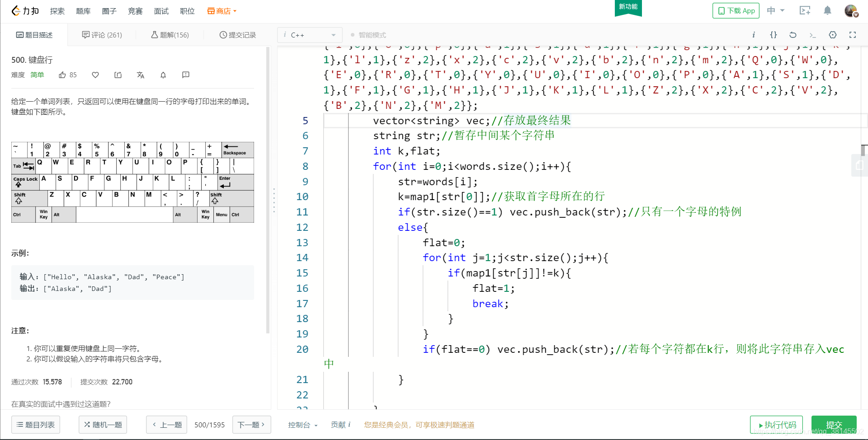
Task: Like the problem with thumbs-up icon
Action: pyautogui.click(x=62, y=75)
